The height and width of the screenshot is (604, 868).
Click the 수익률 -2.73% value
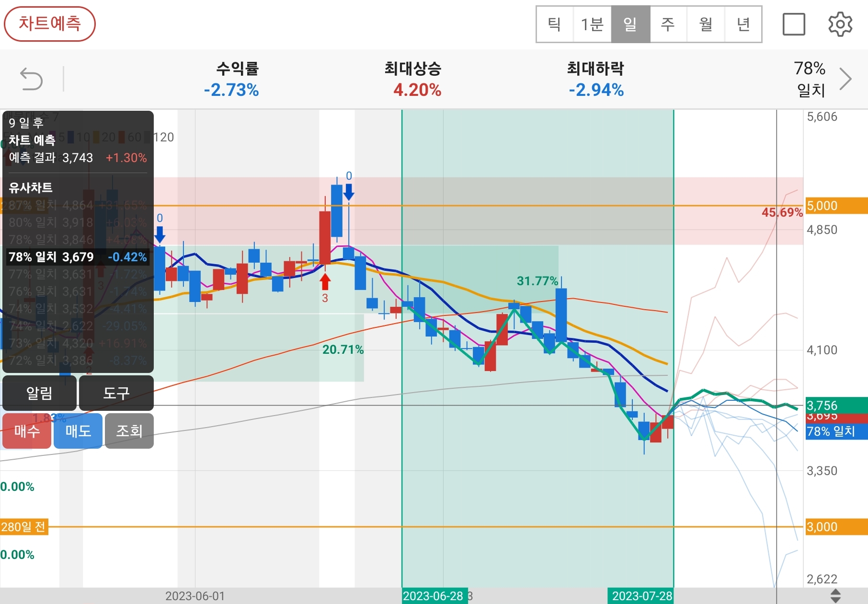point(231,90)
